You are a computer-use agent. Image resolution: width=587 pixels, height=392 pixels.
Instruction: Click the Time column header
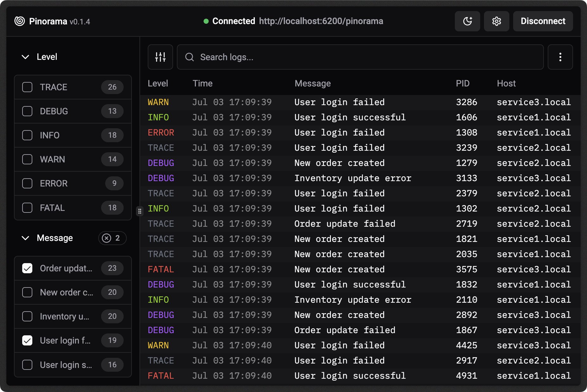[x=203, y=84]
